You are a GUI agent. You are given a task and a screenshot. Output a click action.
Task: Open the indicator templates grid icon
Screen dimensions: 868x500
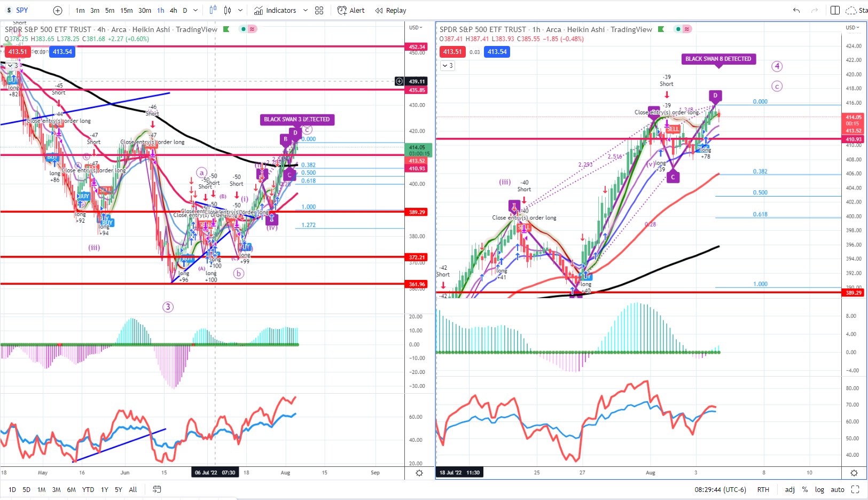(319, 11)
